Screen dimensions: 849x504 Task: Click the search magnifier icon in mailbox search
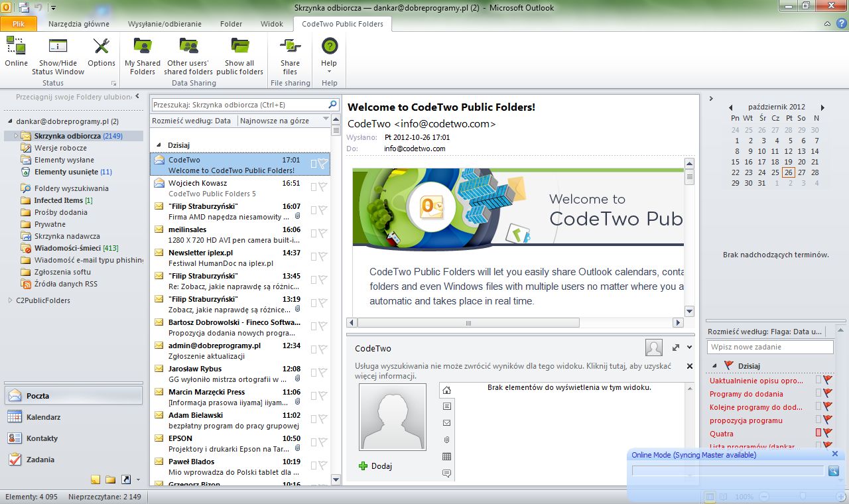(x=333, y=105)
